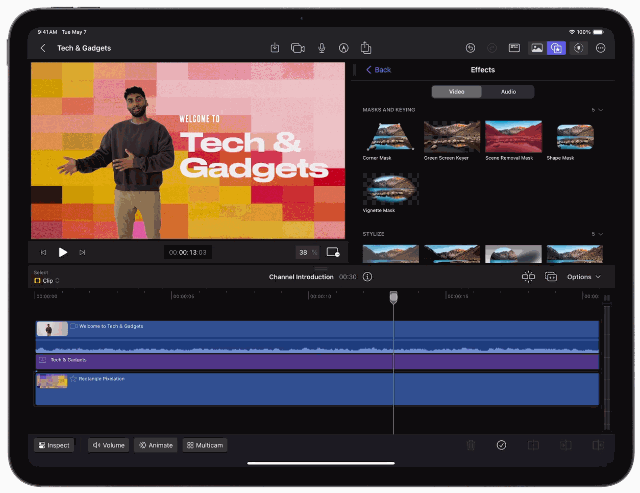
Task: Open the camera record icon
Action: coord(298,48)
